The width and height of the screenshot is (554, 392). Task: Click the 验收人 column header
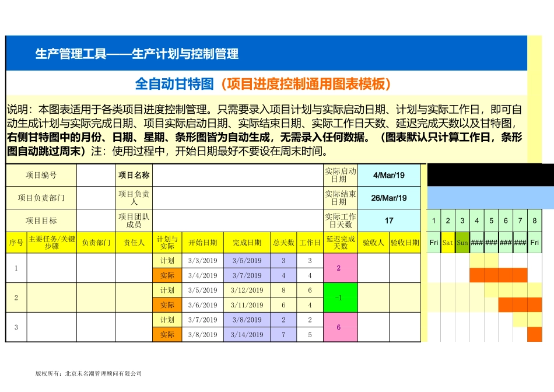[373, 243]
